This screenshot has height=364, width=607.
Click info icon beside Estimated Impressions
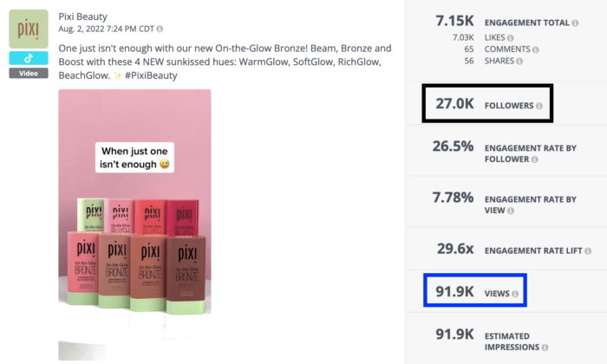coord(545,348)
